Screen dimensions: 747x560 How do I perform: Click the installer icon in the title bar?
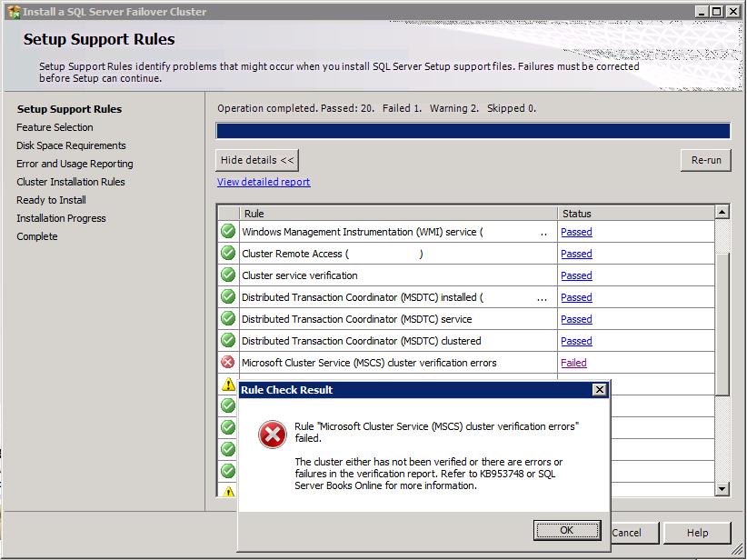click(14, 12)
